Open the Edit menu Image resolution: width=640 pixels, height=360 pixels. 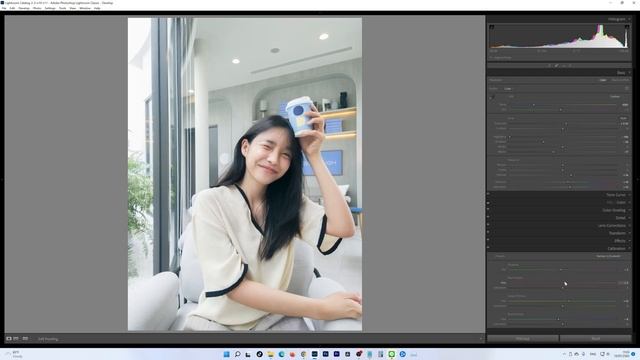[x=12, y=8]
